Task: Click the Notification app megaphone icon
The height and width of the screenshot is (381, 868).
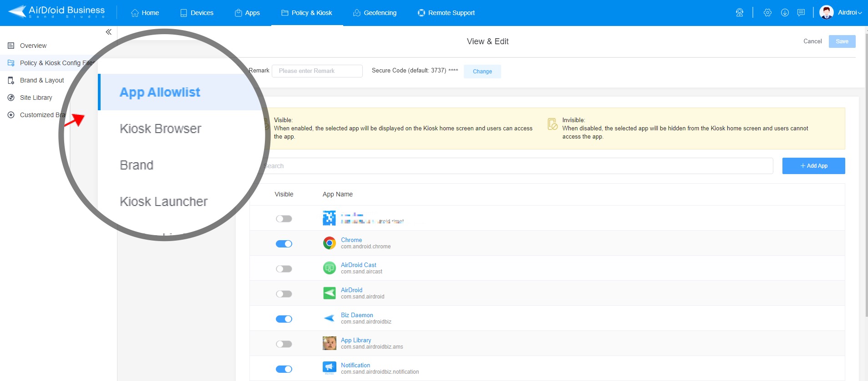Action: 329,367
